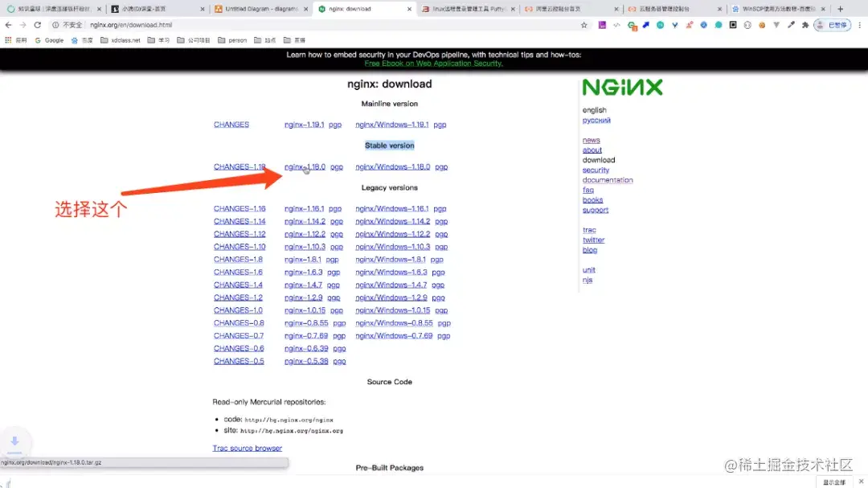
Task: Open the xdclass.net bookmark folder
Action: [x=120, y=40]
